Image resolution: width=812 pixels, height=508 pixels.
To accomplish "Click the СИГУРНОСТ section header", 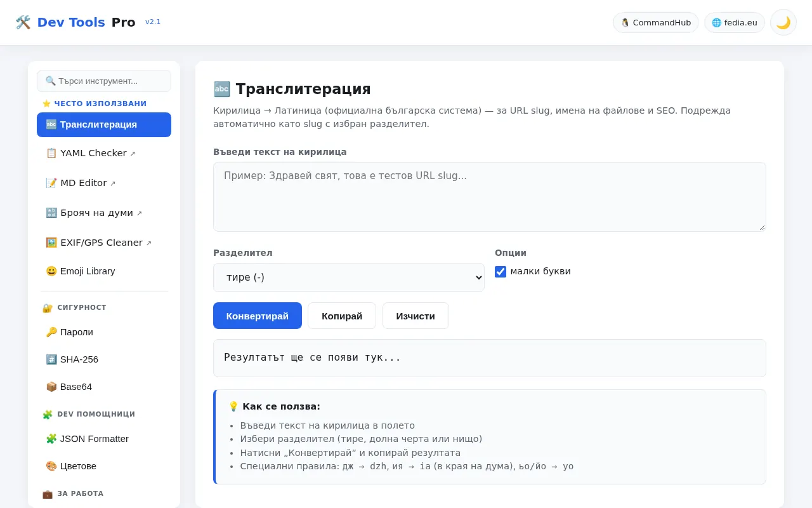I will [75, 308].
